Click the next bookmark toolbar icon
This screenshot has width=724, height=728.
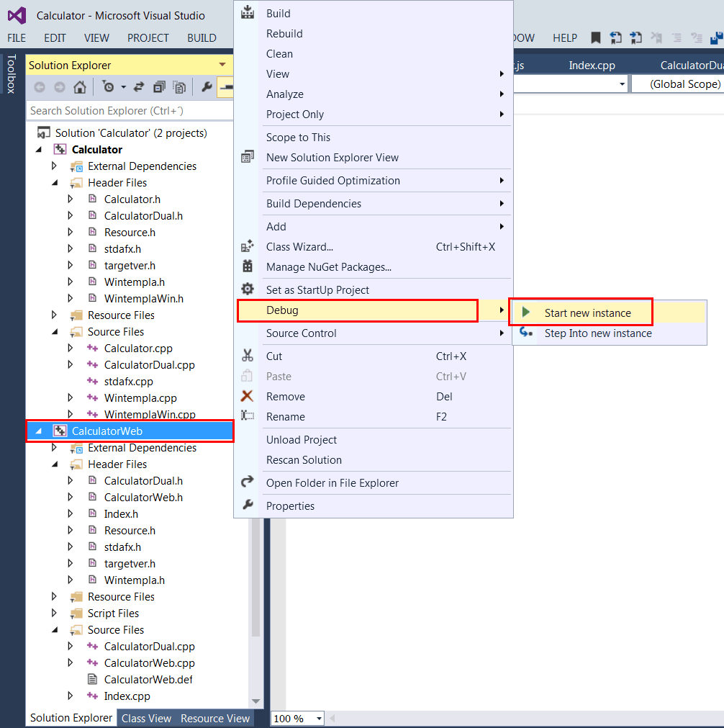pyautogui.click(x=635, y=37)
